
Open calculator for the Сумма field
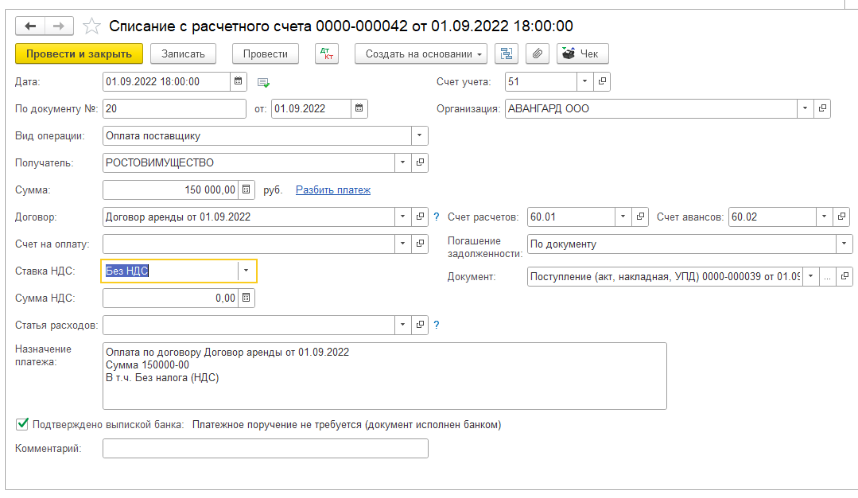click(x=247, y=189)
